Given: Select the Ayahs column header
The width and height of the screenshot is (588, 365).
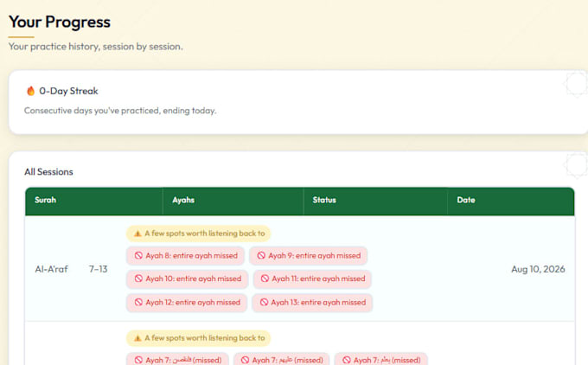Looking at the screenshot, I should coord(183,200).
